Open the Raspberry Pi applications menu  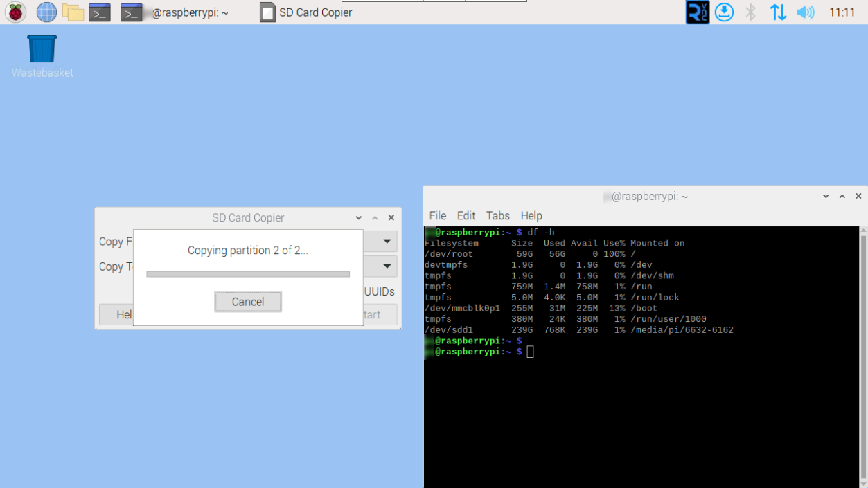(15, 12)
